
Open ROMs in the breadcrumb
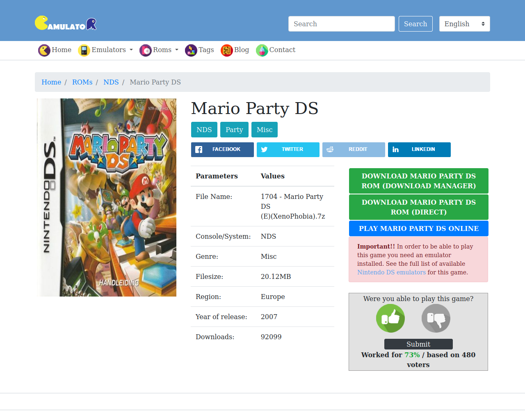pyautogui.click(x=82, y=82)
